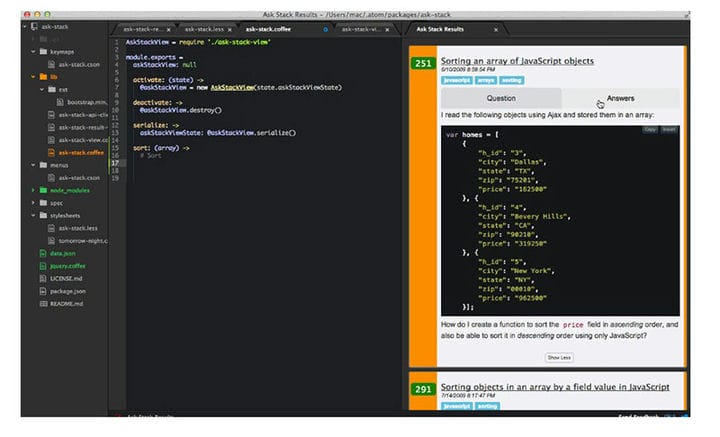
Task: Click the Copy button above code block
Action: [x=650, y=130]
